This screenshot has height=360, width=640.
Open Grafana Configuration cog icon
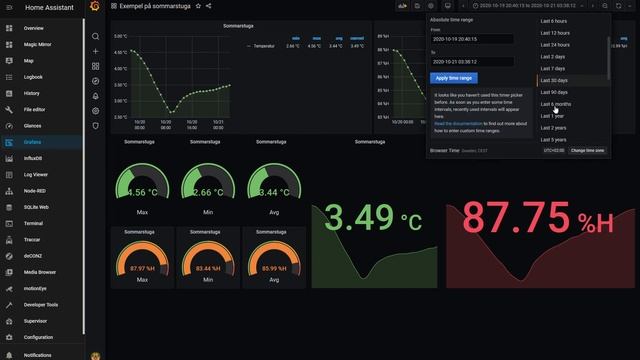tap(96, 111)
